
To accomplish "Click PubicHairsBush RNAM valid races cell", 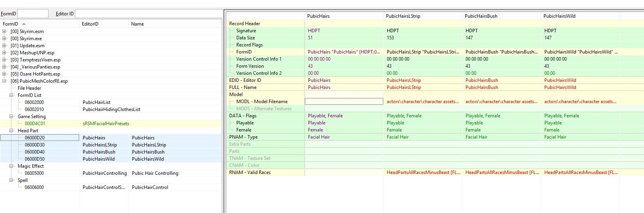I will [501, 172].
